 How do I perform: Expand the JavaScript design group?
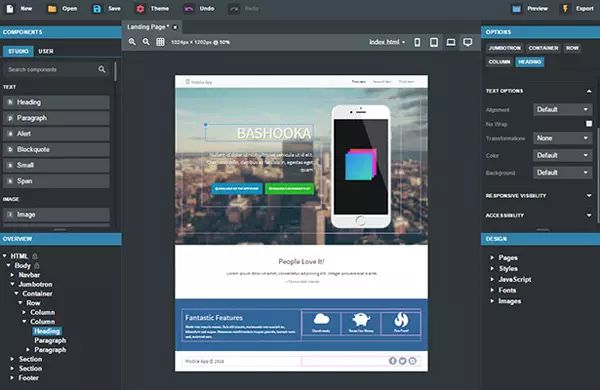492,279
